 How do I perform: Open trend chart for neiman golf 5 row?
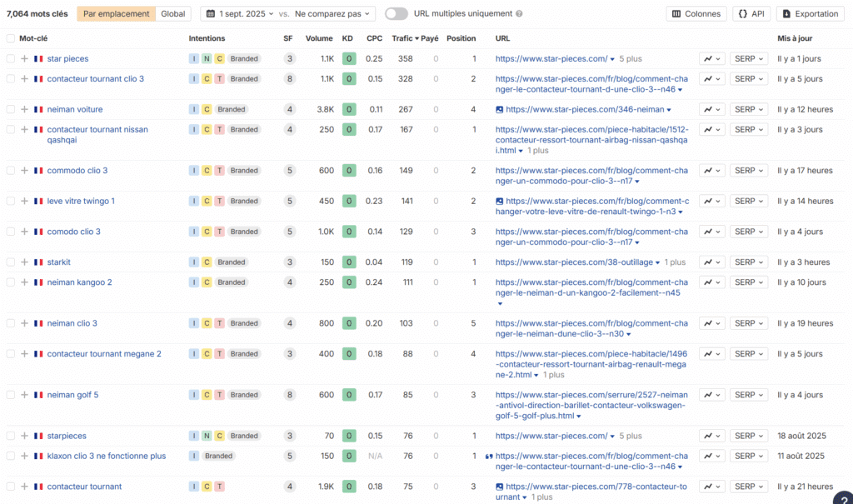point(711,395)
